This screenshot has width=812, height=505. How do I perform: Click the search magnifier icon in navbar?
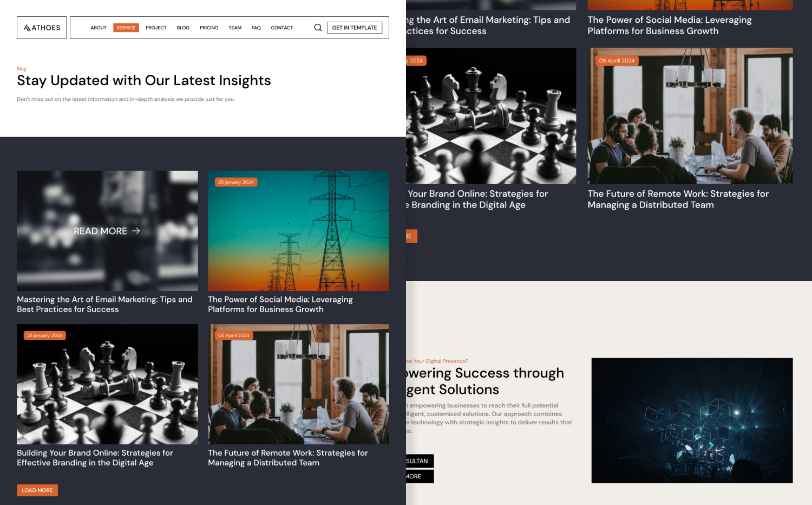318,28
